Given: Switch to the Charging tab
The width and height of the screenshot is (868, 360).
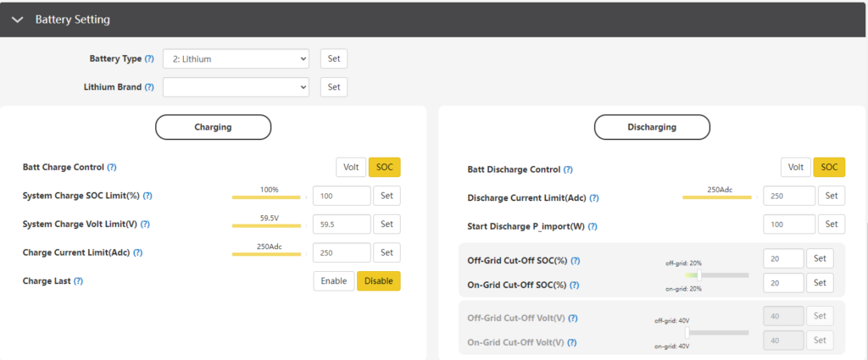Looking at the screenshot, I should pos(213,127).
